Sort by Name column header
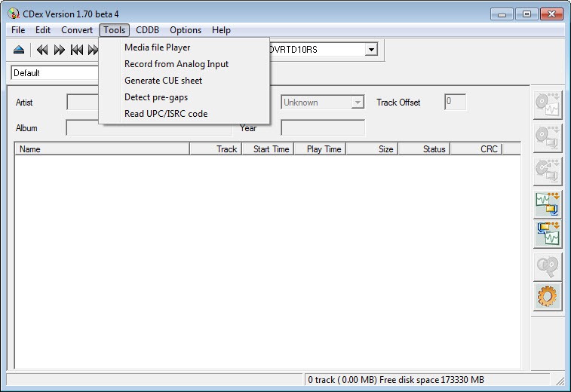The image size is (571, 392). [103, 149]
